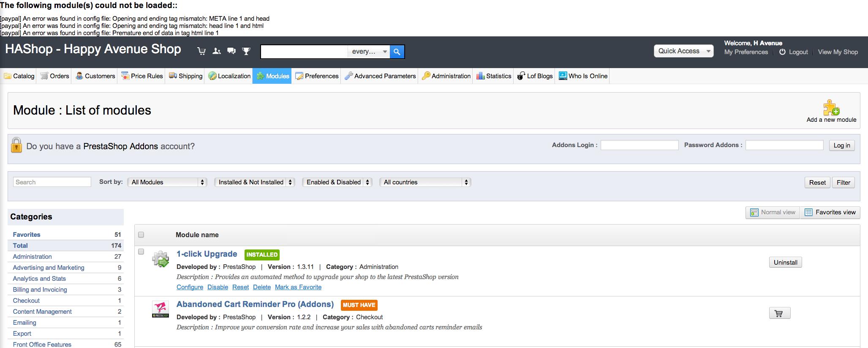Open the 1-click Upgrade module title
Viewport: 868px width, 348px height.
pyautogui.click(x=207, y=254)
